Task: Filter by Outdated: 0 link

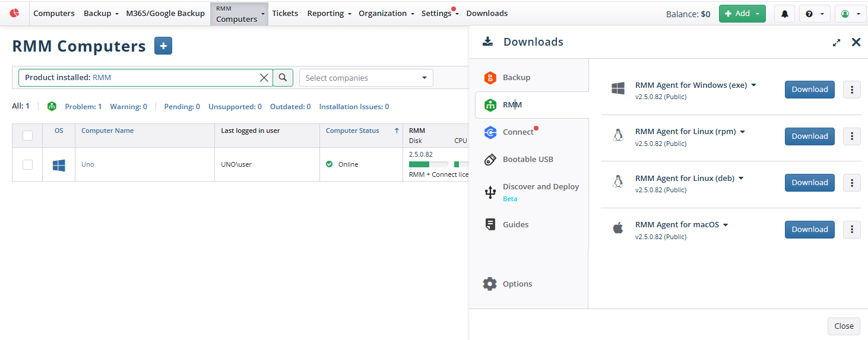Action: tap(290, 107)
